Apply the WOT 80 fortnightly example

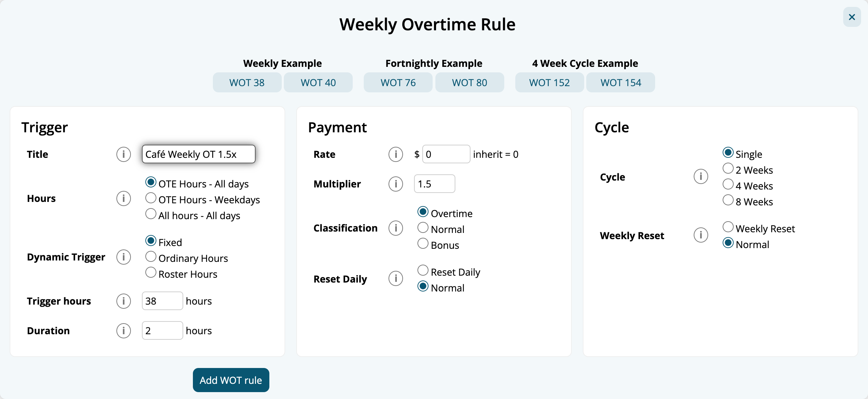pyautogui.click(x=469, y=82)
